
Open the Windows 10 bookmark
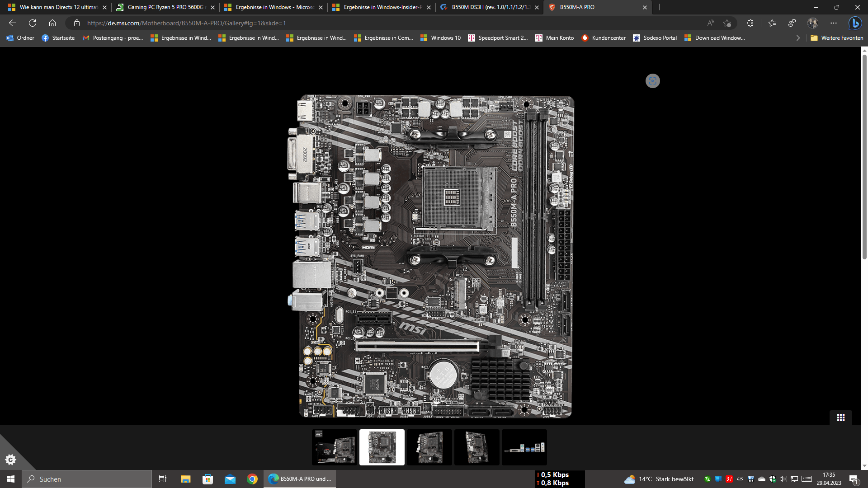click(x=440, y=38)
